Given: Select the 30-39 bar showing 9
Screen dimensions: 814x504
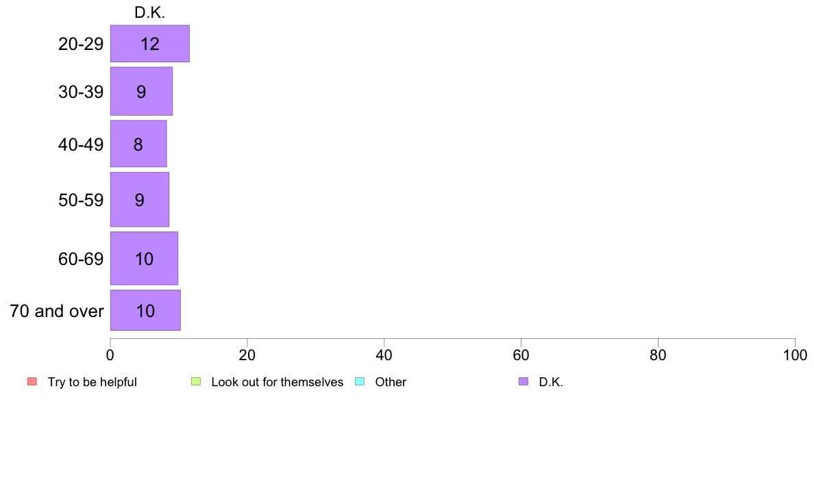Looking at the screenshot, I should coord(141,91).
